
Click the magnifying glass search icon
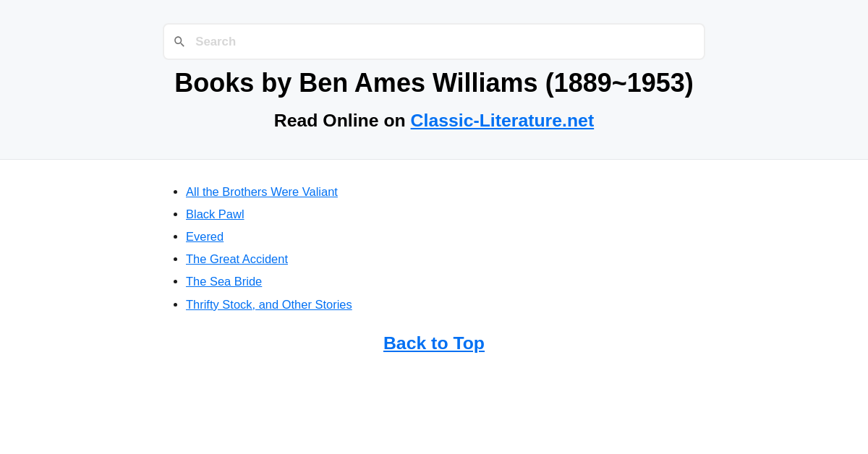click(x=179, y=41)
